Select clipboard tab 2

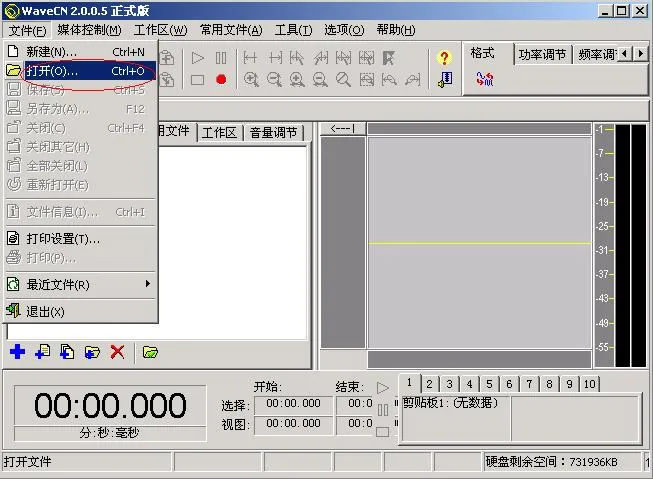pyautogui.click(x=429, y=384)
